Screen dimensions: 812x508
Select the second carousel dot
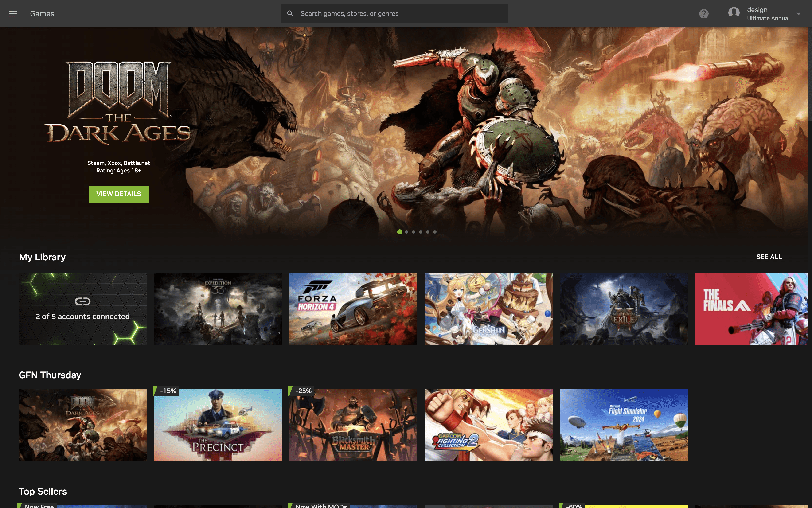(406, 232)
